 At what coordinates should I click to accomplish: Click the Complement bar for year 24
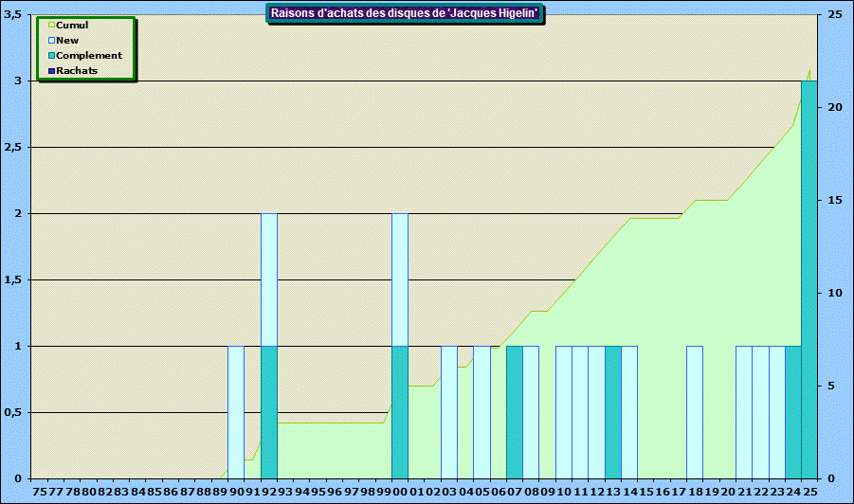click(793, 412)
